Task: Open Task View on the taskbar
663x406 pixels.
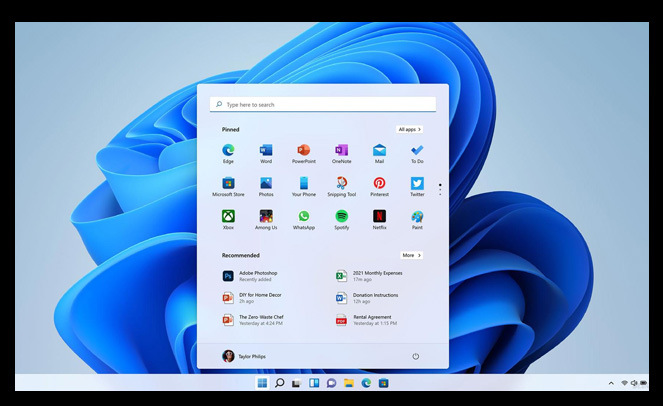Action: coord(296,383)
